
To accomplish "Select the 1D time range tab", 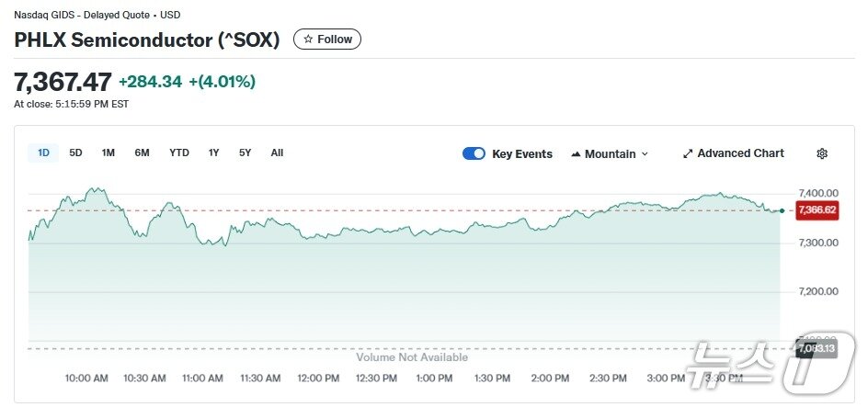I will pos(43,153).
